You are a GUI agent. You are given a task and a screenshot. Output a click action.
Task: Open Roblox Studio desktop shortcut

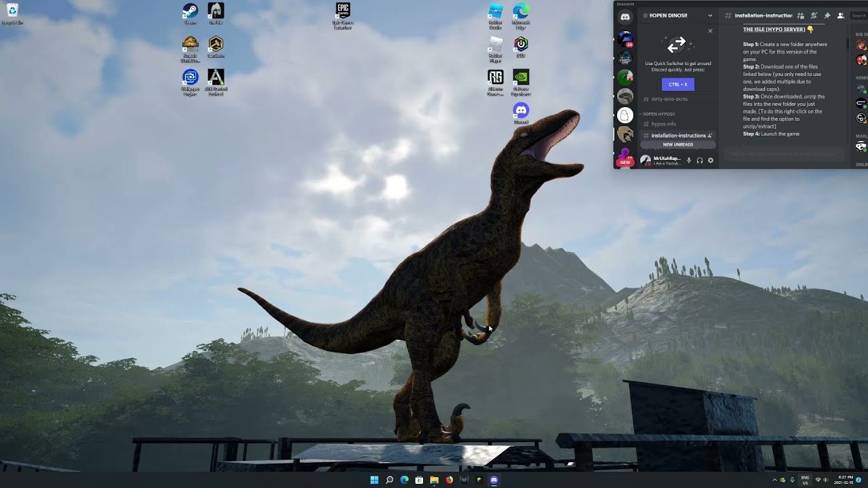496,17
